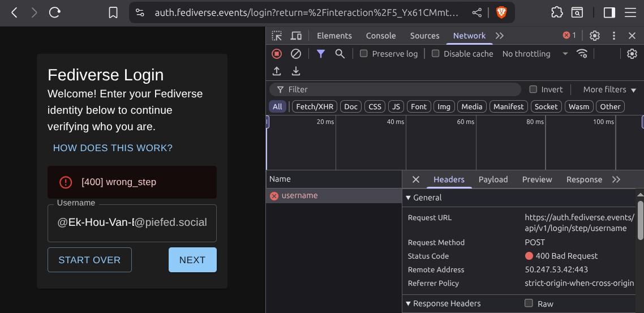Switch to the Console tab

point(381,36)
